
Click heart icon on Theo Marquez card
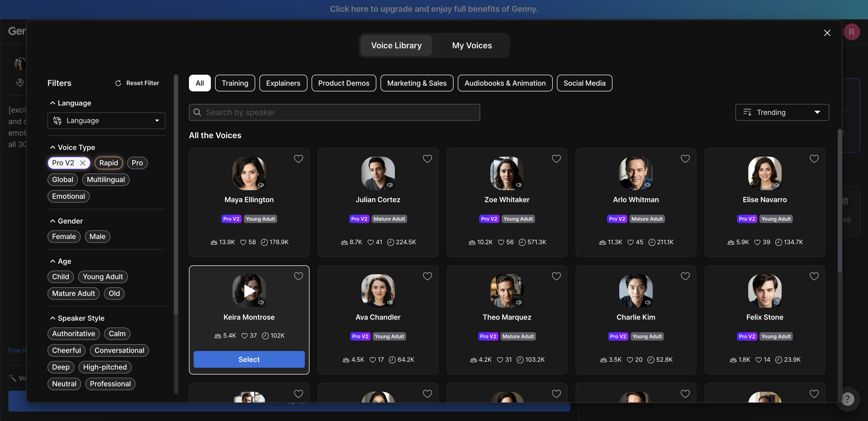[x=556, y=276]
